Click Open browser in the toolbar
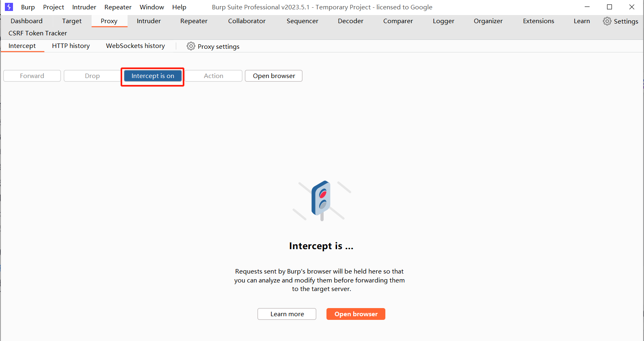The width and height of the screenshot is (644, 341). (x=274, y=76)
